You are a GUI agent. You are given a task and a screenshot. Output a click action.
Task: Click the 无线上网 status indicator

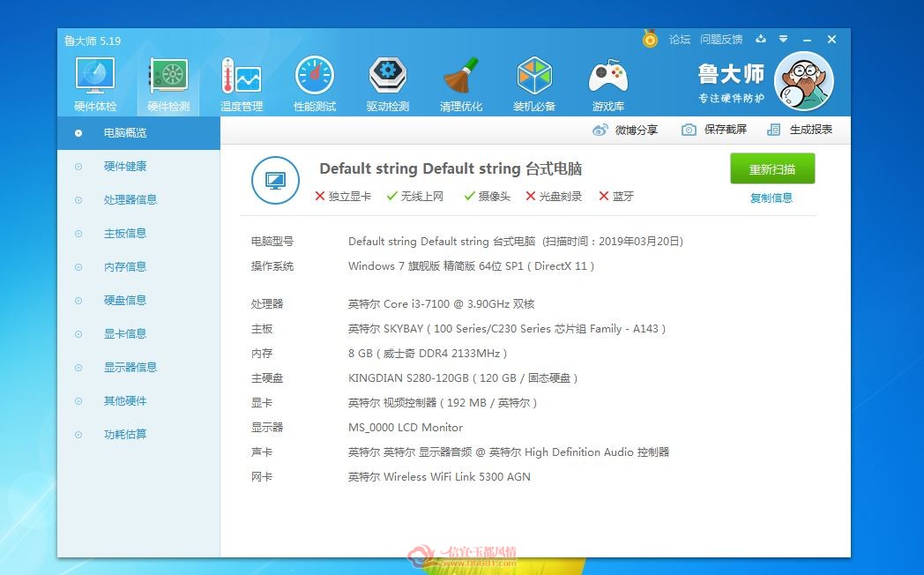(x=415, y=196)
